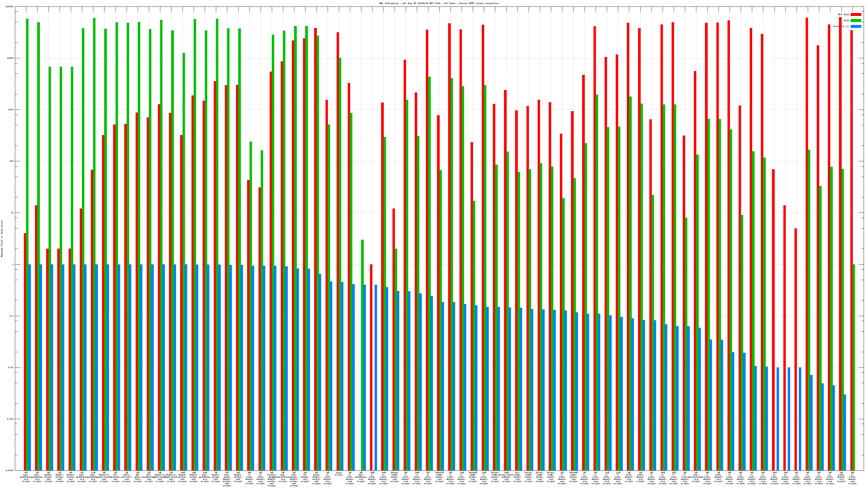Click the sa-accredit.habeas.com x-axis label
The image size is (868, 488).
[x=506, y=477]
